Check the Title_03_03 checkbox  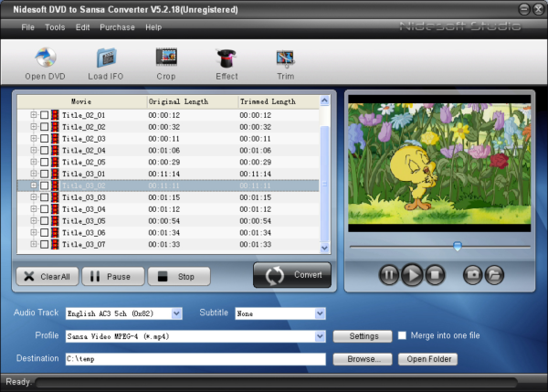45,197
